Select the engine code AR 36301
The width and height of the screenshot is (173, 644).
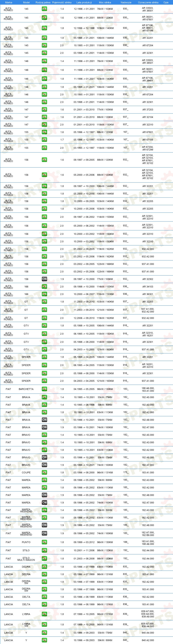(148, 294)
